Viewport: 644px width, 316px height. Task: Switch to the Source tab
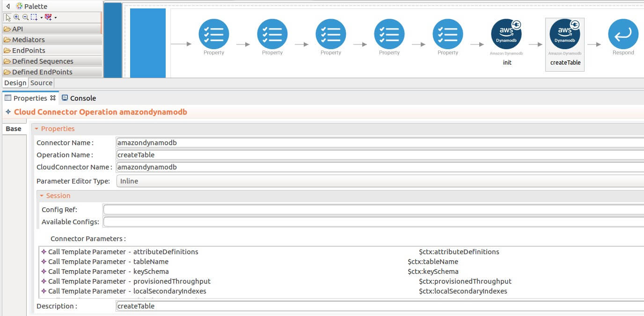(42, 83)
